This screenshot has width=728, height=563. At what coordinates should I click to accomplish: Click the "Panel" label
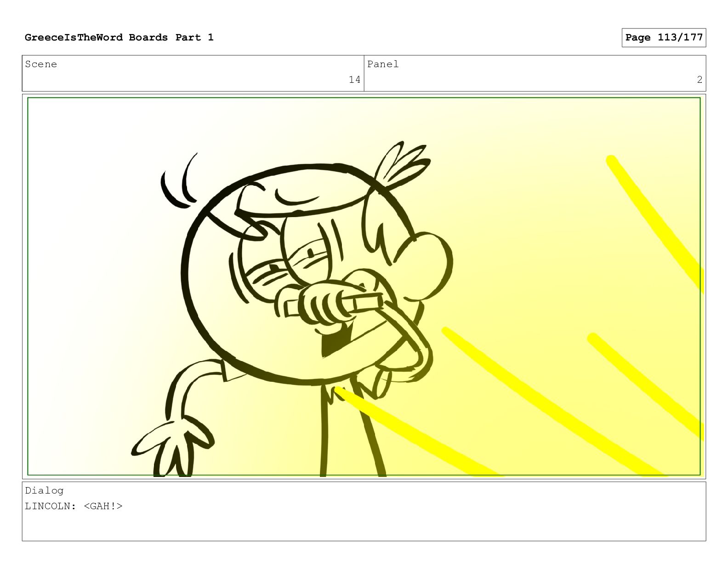tap(383, 64)
